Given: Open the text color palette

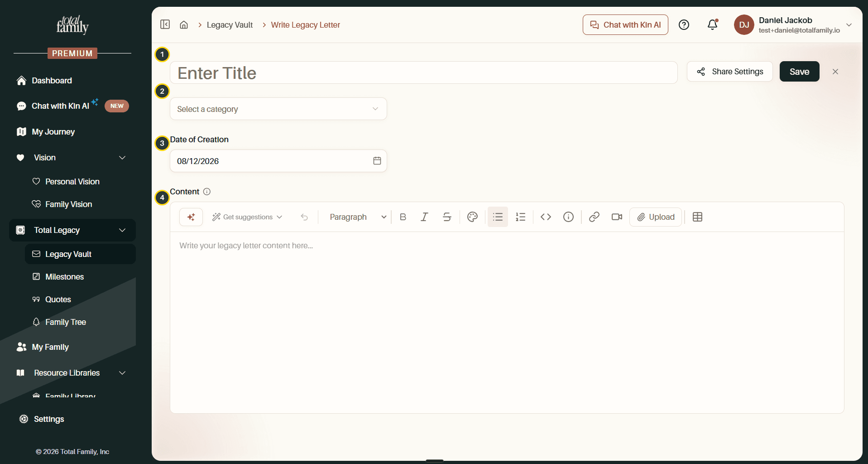Looking at the screenshot, I should pyautogui.click(x=472, y=217).
